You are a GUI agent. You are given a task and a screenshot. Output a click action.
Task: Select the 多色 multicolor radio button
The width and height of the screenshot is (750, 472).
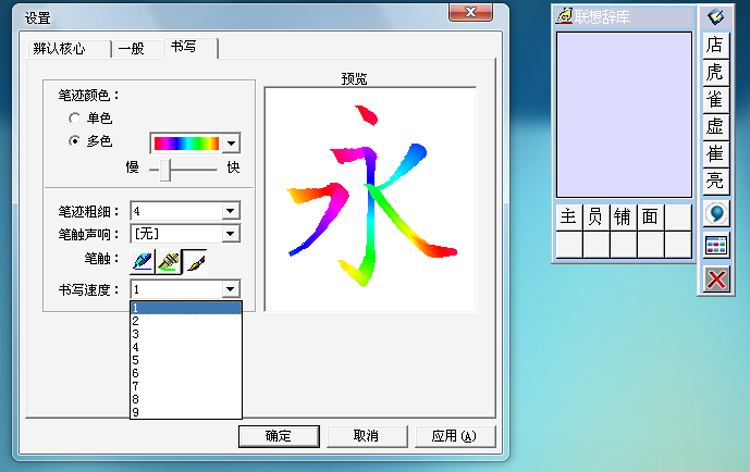tap(74, 142)
